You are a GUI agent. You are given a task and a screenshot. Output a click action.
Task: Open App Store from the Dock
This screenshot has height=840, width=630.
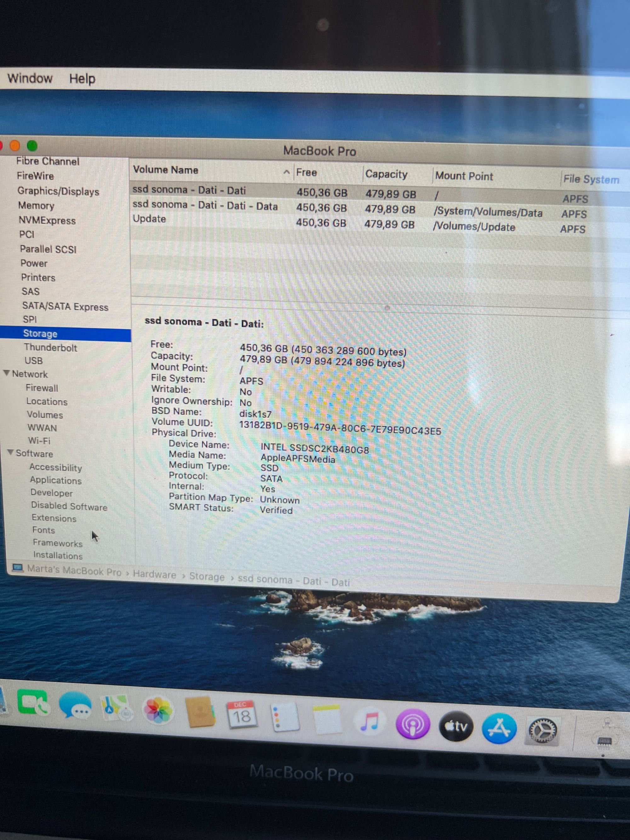pos(499,729)
